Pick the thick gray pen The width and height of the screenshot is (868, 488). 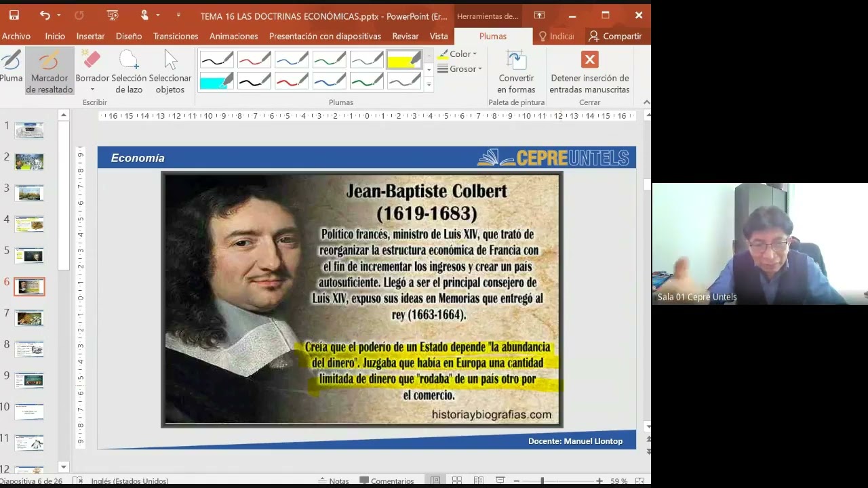click(404, 81)
